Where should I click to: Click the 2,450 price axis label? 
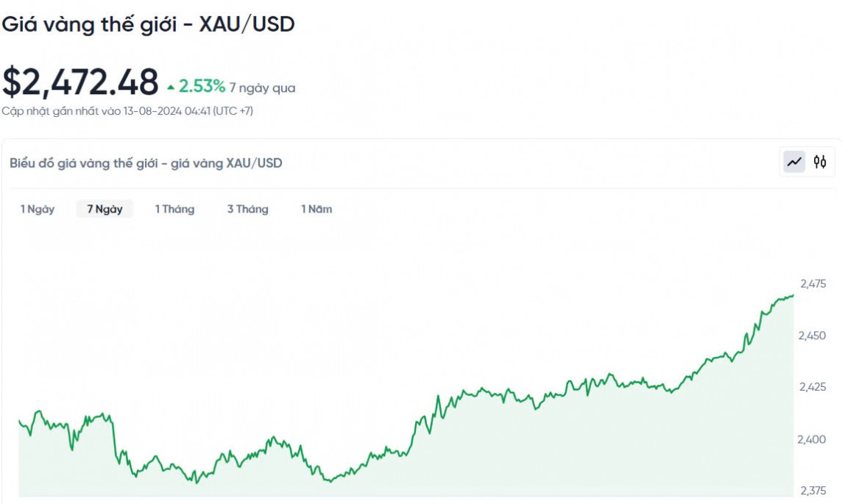click(813, 336)
